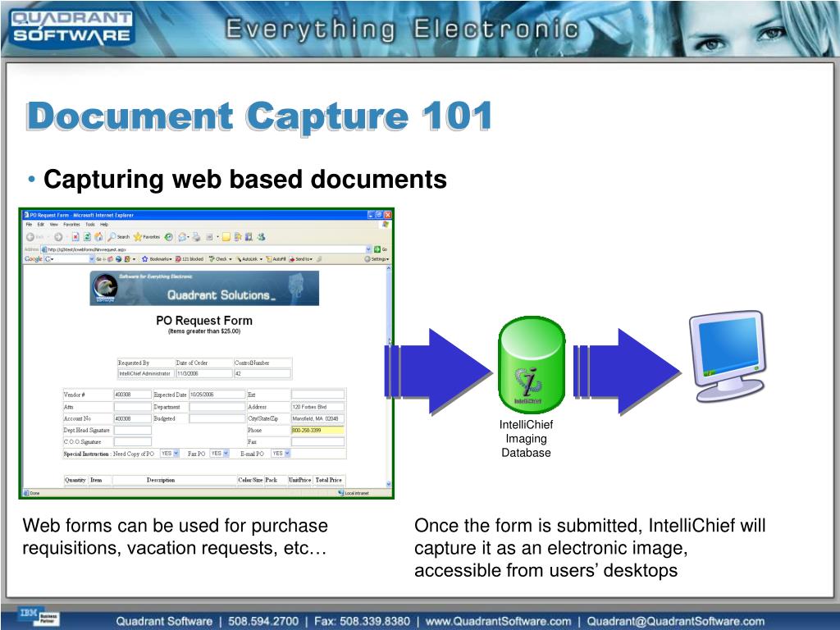Click the Fax input field
This screenshot has width=840, height=630.
(317, 442)
